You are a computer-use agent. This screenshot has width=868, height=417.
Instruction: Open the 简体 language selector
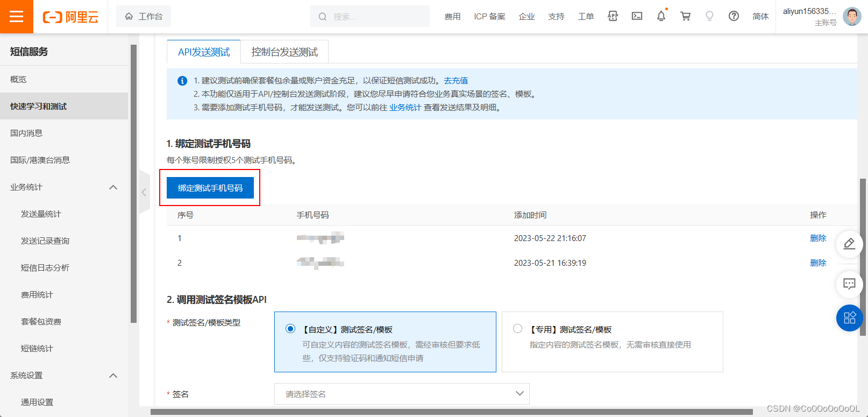(760, 17)
